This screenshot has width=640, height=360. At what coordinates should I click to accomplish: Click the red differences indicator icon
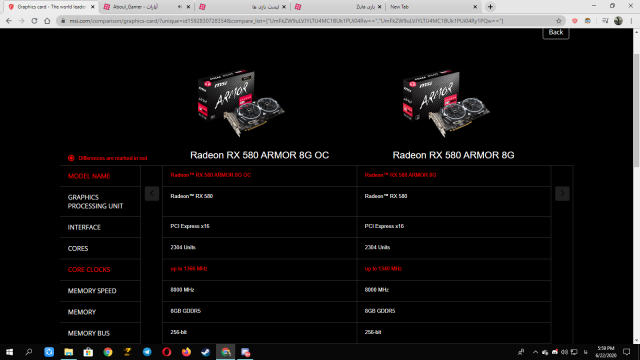point(71,158)
